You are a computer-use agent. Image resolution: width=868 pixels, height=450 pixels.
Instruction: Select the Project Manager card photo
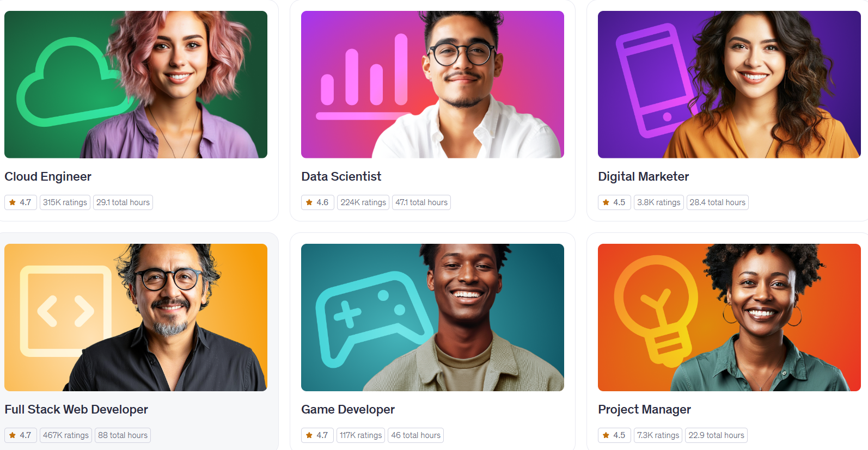click(729, 317)
